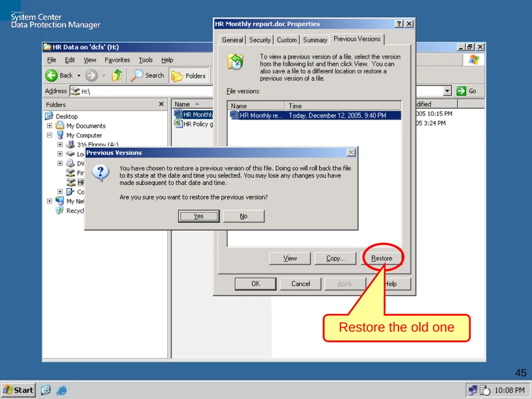
Task: Open the Favorites menu in Explorer
Action: [117, 60]
